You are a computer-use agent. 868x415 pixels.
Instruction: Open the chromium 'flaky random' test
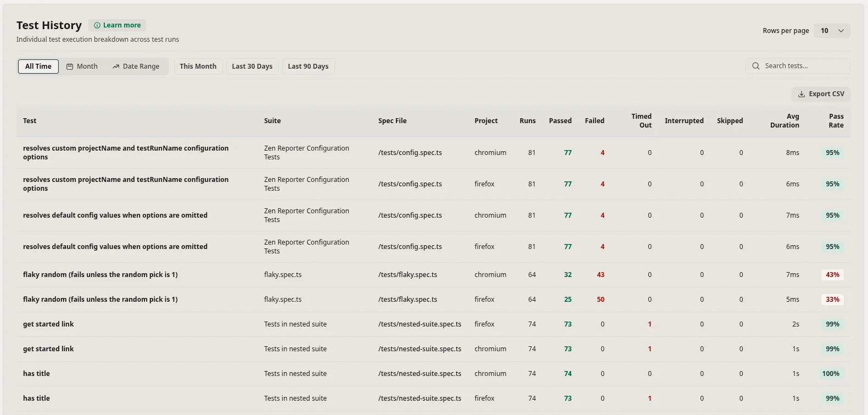[x=100, y=275]
